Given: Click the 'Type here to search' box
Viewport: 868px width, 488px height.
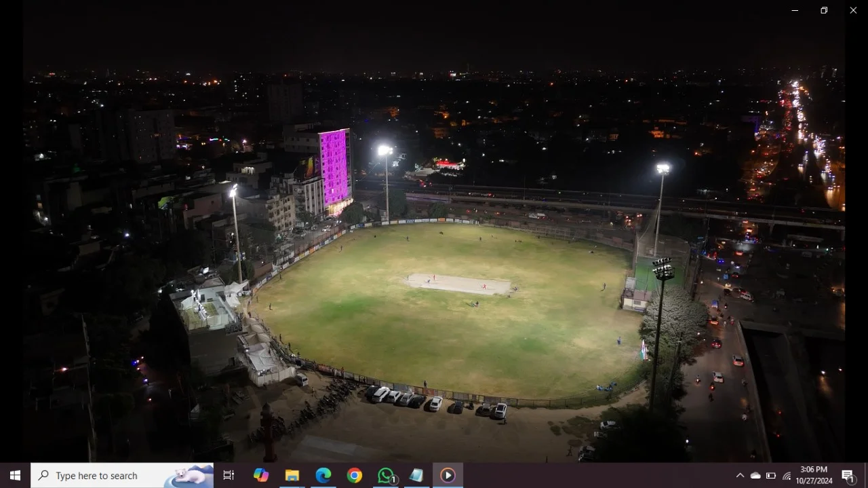Looking at the screenshot, I should coord(102,476).
